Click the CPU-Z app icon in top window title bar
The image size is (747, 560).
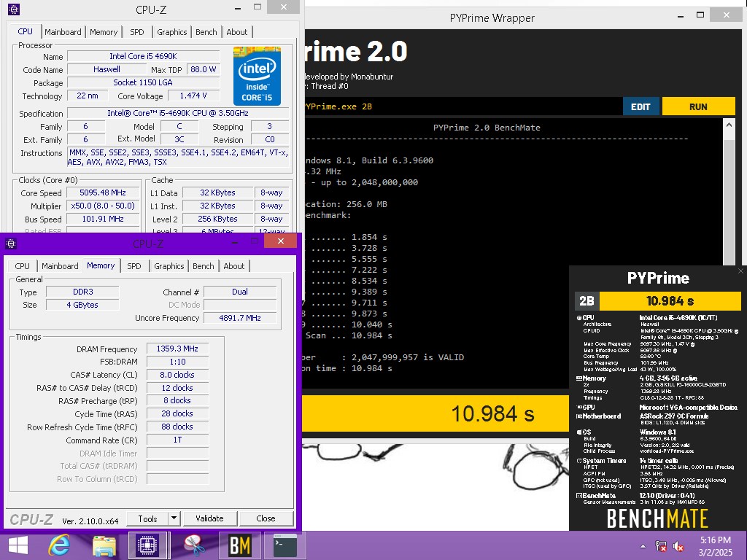pos(14,9)
